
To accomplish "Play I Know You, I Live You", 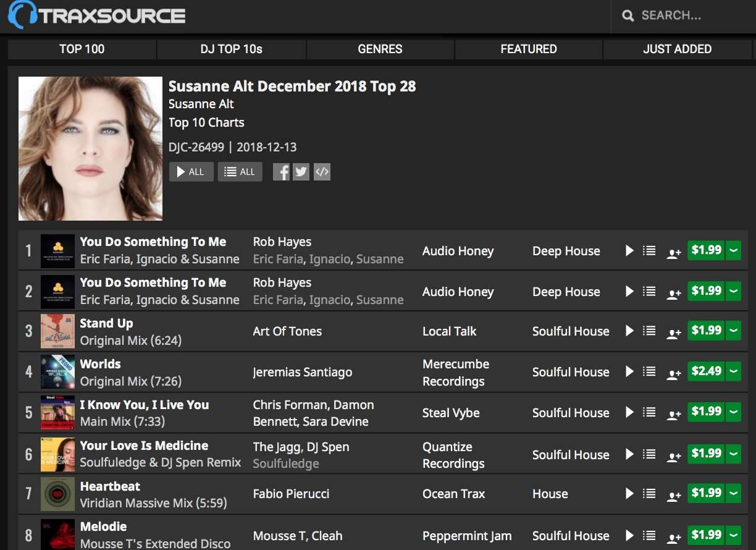I will click(629, 412).
